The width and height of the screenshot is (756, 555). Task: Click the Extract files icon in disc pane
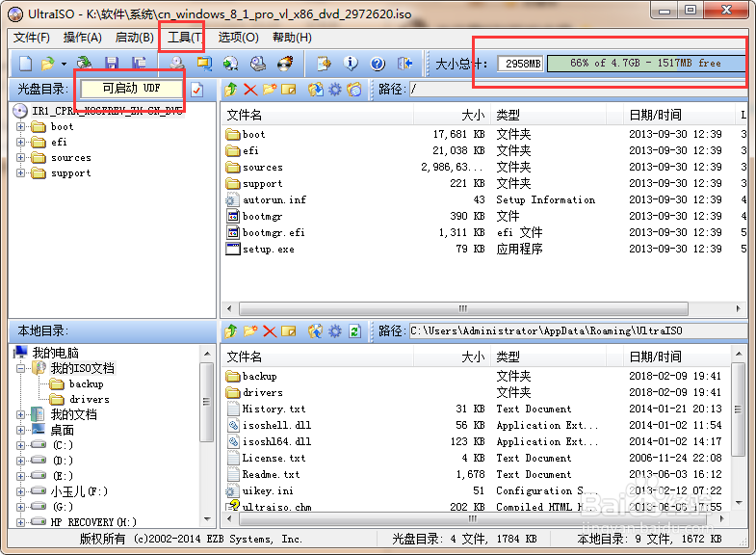(x=316, y=90)
